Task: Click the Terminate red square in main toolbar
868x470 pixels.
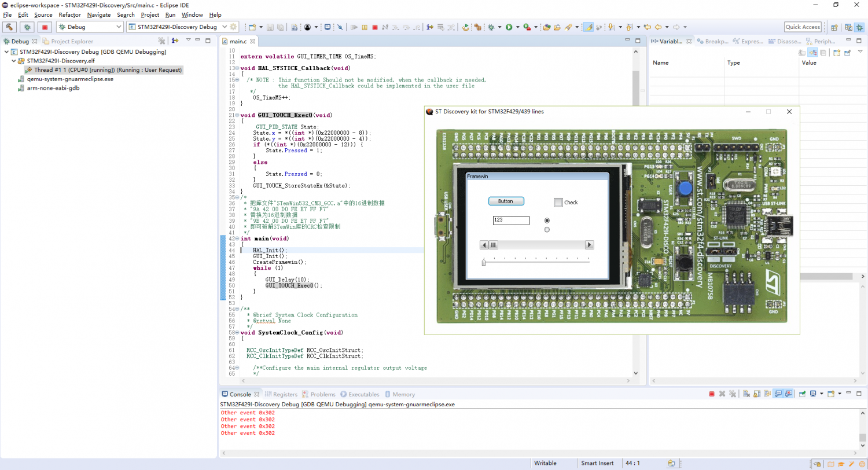Action: [x=374, y=27]
